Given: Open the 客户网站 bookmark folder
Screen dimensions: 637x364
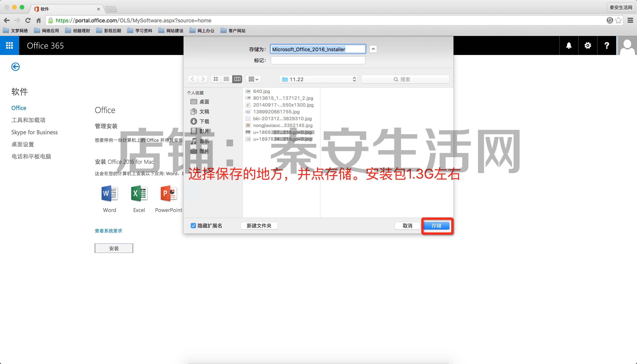Looking at the screenshot, I should coord(233,31).
